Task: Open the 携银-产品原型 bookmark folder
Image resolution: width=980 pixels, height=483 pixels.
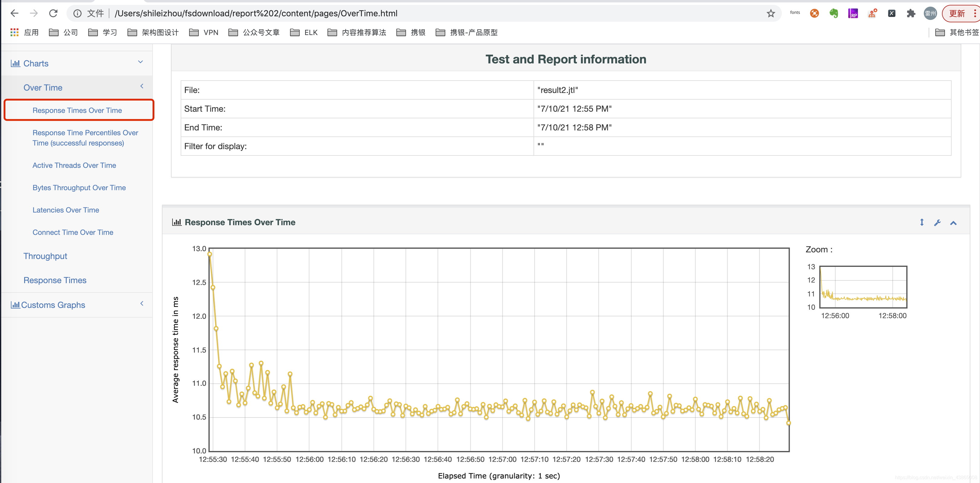Action: click(x=466, y=32)
